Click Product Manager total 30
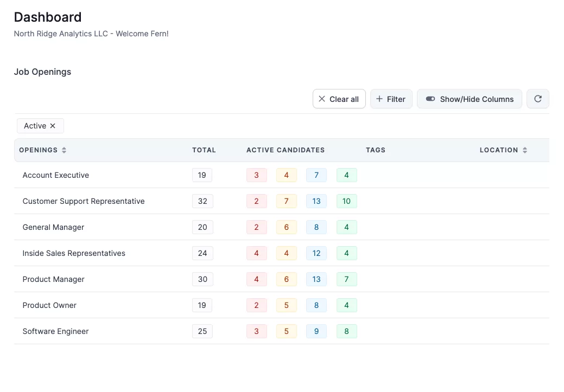The image size is (564, 392). pos(202,279)
